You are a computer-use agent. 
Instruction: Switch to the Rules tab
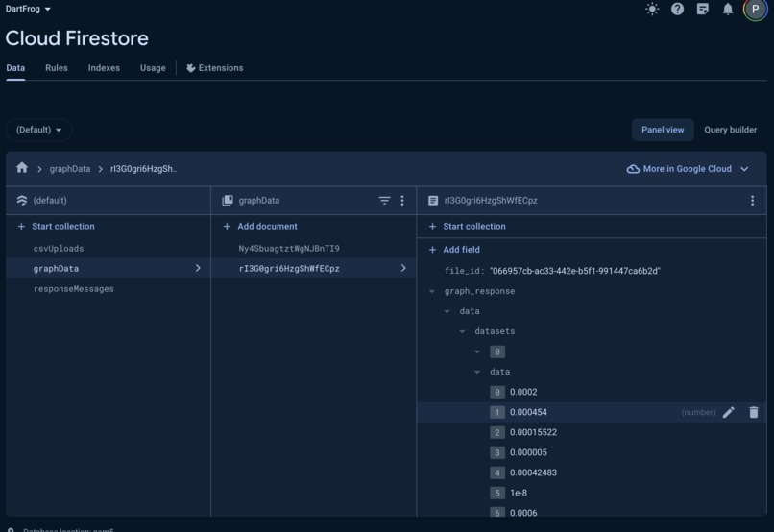click(57, 68)
